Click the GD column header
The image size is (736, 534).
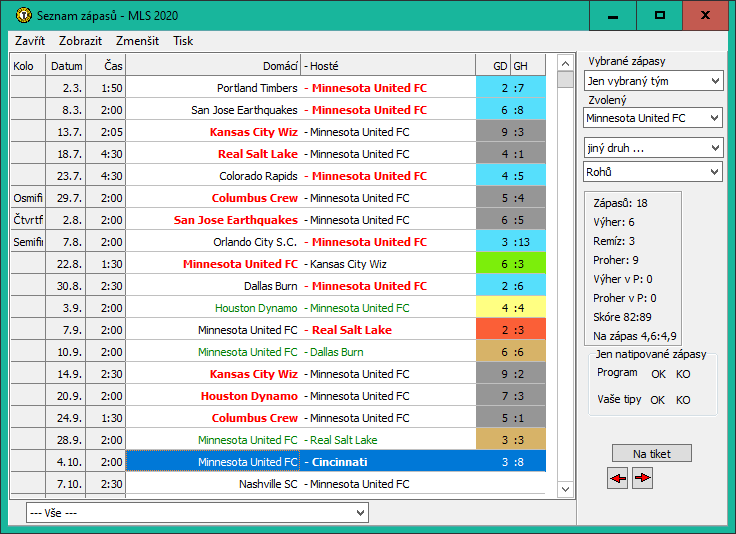click(x=493, y=66)
